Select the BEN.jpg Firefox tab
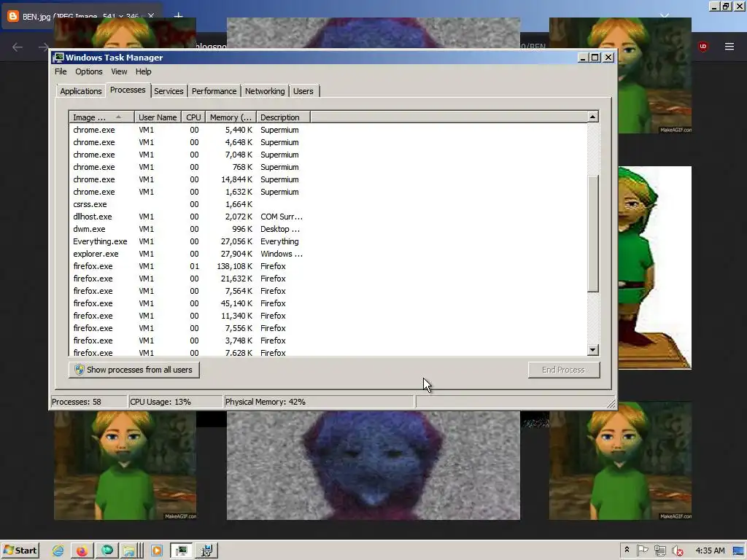 pos(81,16)
